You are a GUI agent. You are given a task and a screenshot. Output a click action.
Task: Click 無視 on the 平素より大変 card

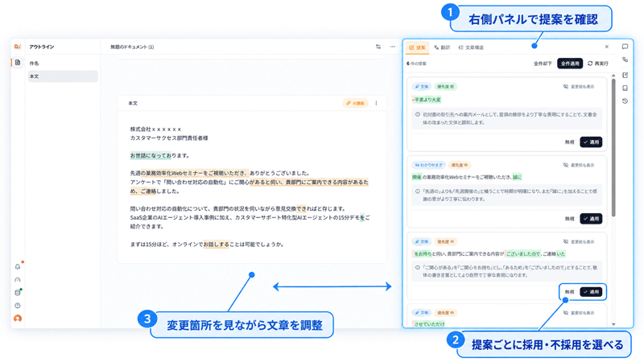click(569, 142)
